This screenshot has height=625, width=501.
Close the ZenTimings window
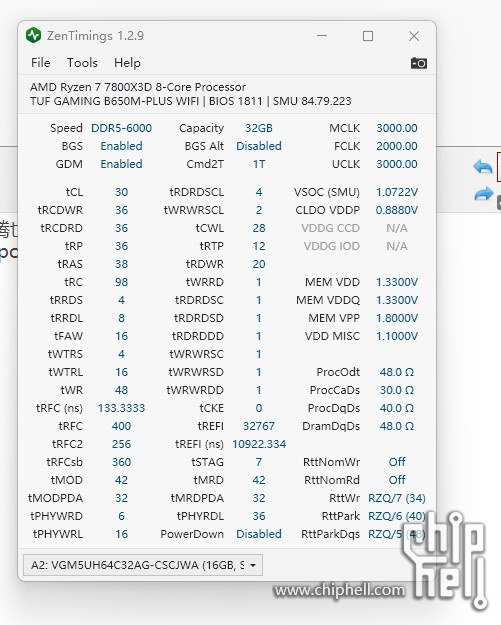click(414, 36)
